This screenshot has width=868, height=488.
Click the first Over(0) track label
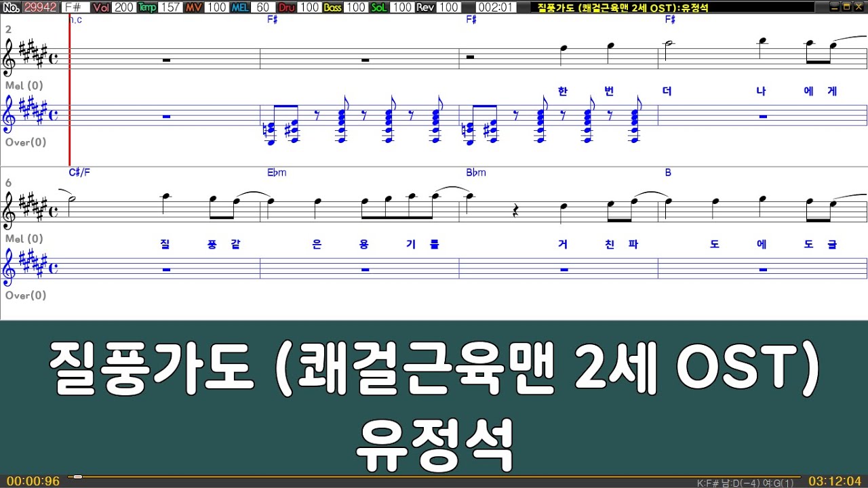26,142
